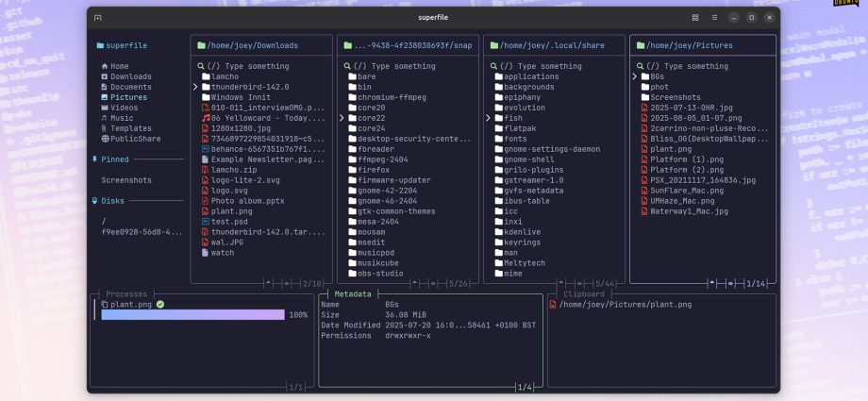
Task: Click the lamcho.zip archive icon
Action: coord(206,170)
